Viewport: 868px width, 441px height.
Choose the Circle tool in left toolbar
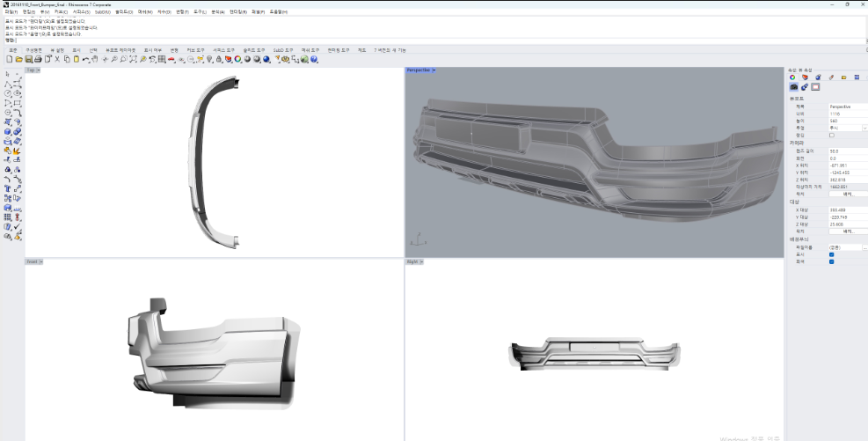click(x=8, y=93)
